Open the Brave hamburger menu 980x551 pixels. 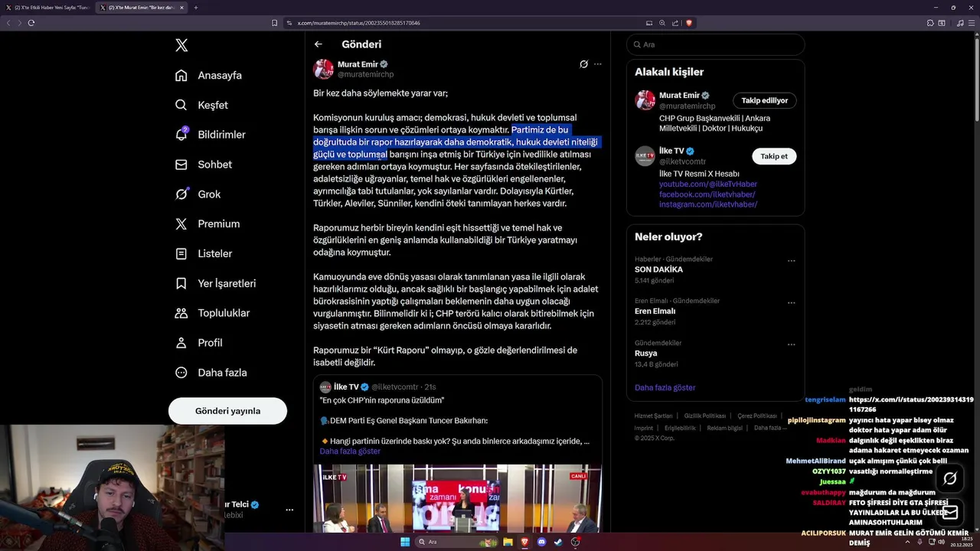[972, 23]
